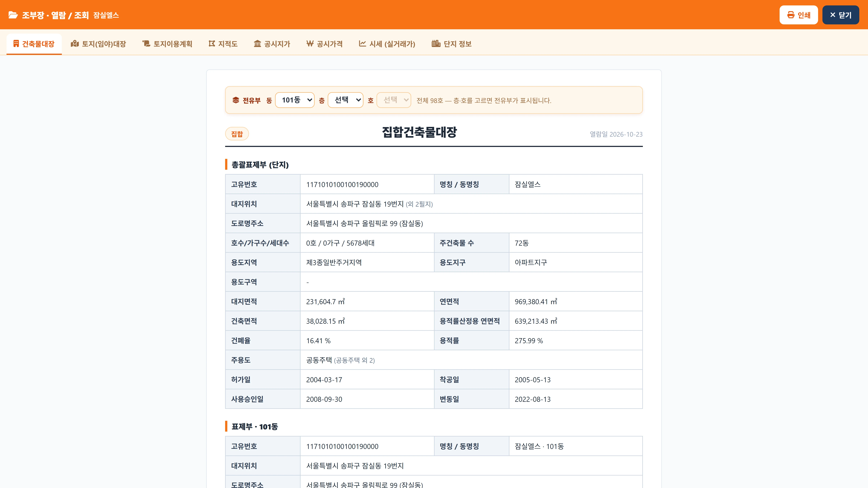
Task: Click the 639,213.43 ㎡ value
Action: [x=536, y=321]
